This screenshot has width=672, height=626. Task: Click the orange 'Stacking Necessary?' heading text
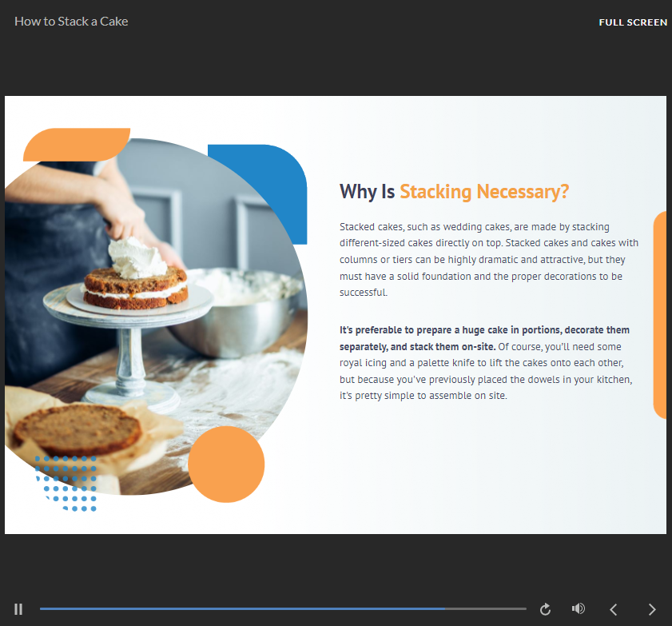(484, 192)
